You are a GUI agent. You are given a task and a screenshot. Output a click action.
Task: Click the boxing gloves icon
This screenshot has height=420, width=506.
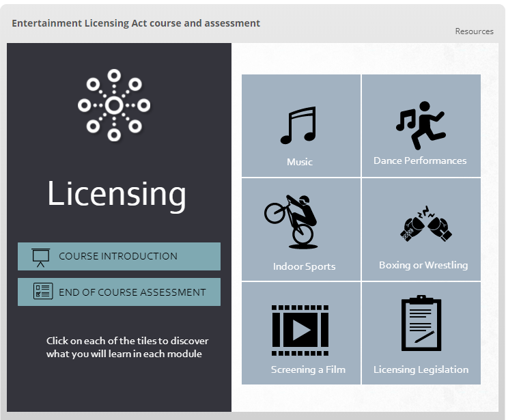point(426,223)
